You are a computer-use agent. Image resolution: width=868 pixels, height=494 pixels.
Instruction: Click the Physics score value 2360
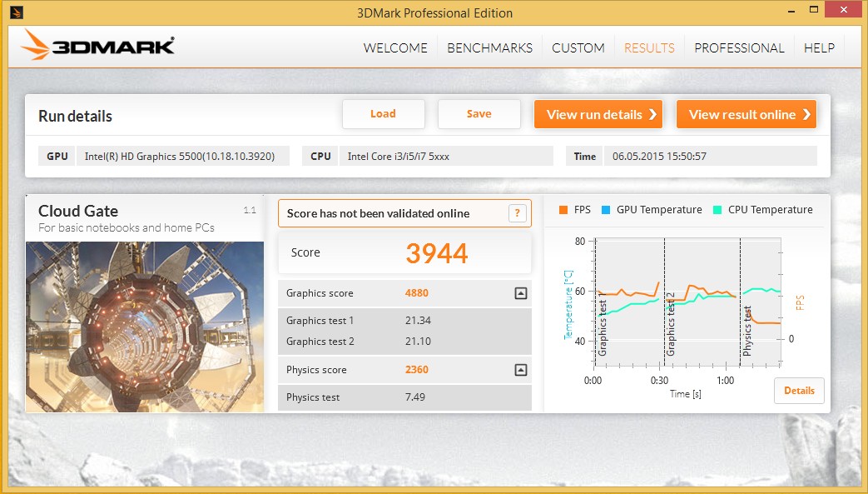tap(417, 370)
